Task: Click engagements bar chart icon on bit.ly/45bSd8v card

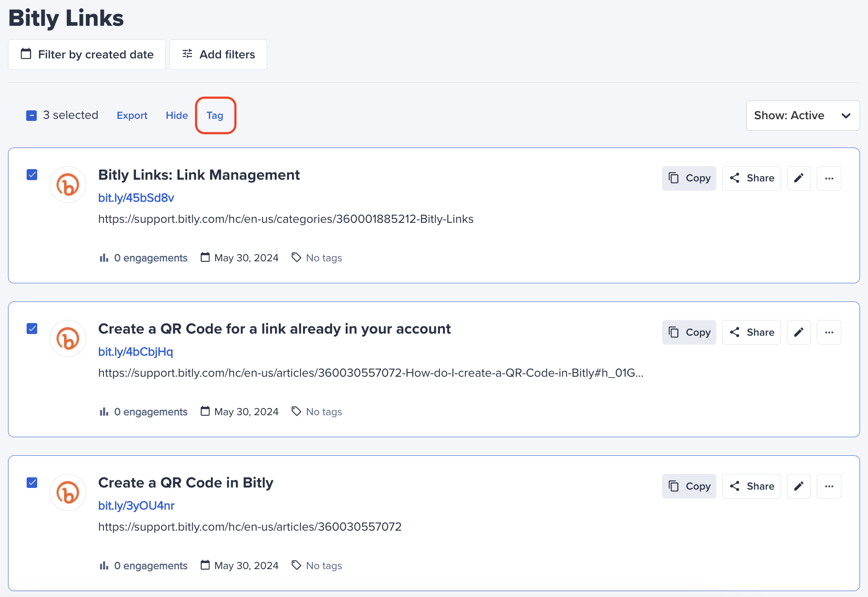Action: [x=104, y=258]
